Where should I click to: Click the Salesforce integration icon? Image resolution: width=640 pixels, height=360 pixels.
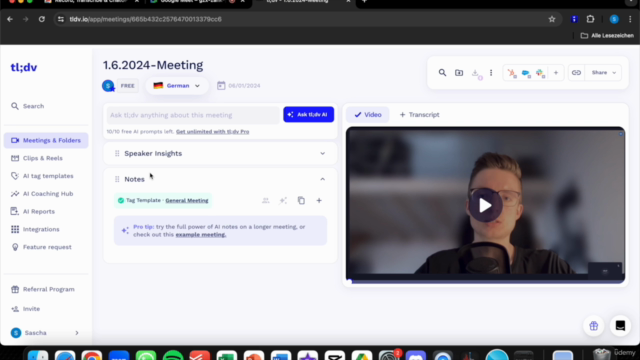(x=526, y=73)
